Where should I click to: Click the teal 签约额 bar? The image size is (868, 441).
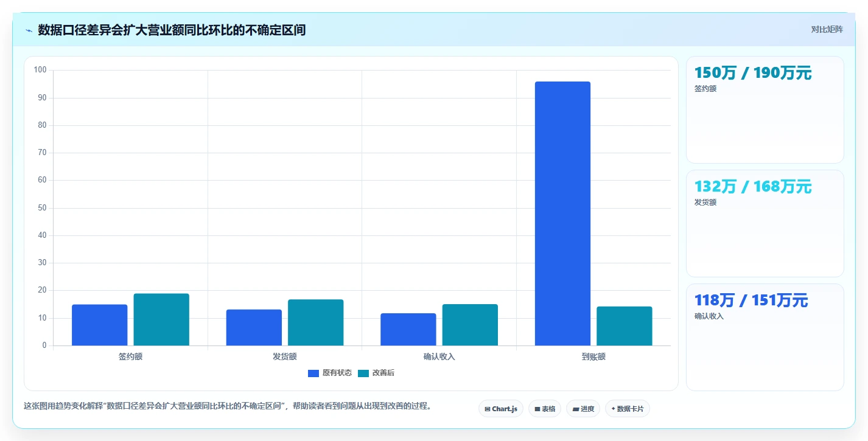pyautogui.click(x=161, y=319)
